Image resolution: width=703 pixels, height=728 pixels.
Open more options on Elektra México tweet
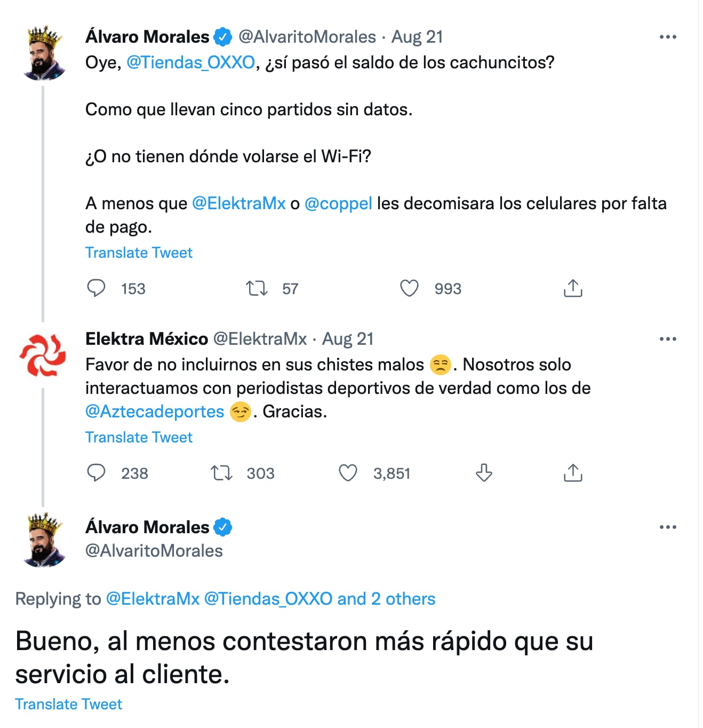668,339
